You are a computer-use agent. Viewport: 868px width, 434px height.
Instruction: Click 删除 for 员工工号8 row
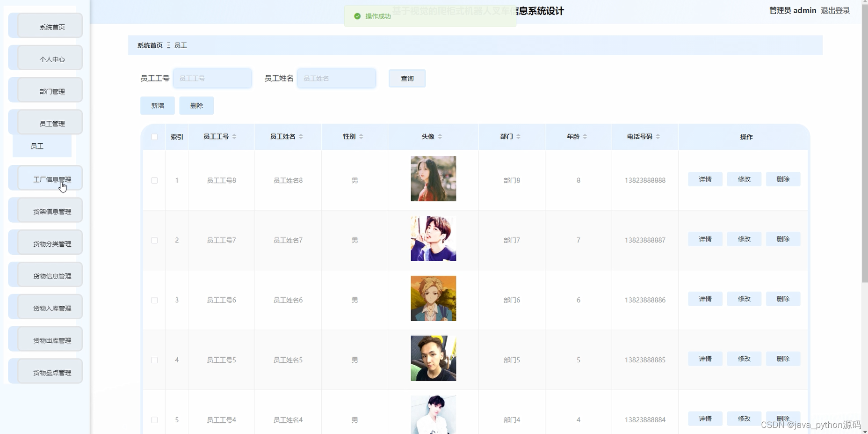pos(783,179)
